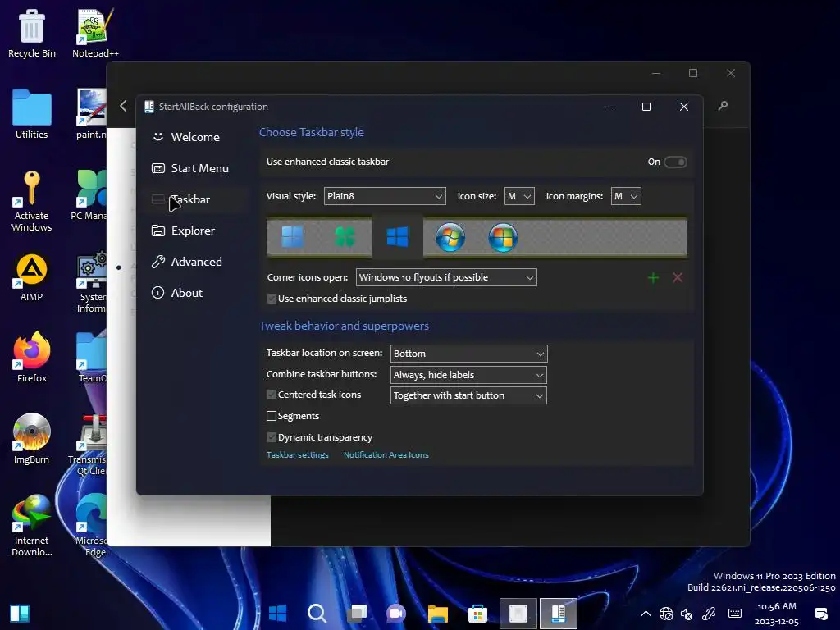840x630 pixels.
Task: Toggle the Dynamic transparency checkbox
Action: point(272,437)
